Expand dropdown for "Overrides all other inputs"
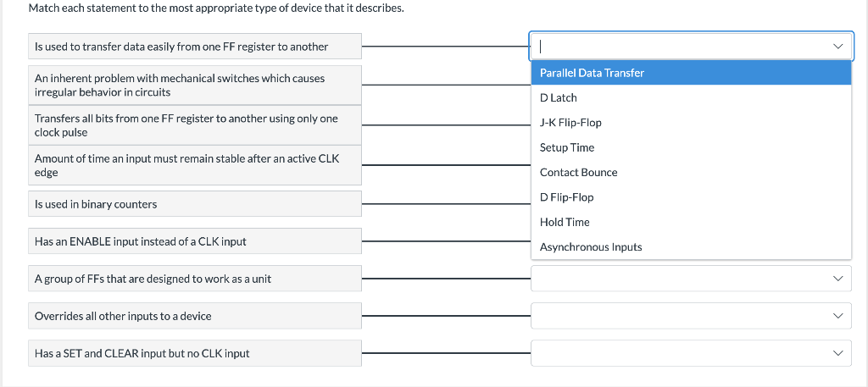Image resolution: width=868 pixels, height=387 pixels. 691,316
